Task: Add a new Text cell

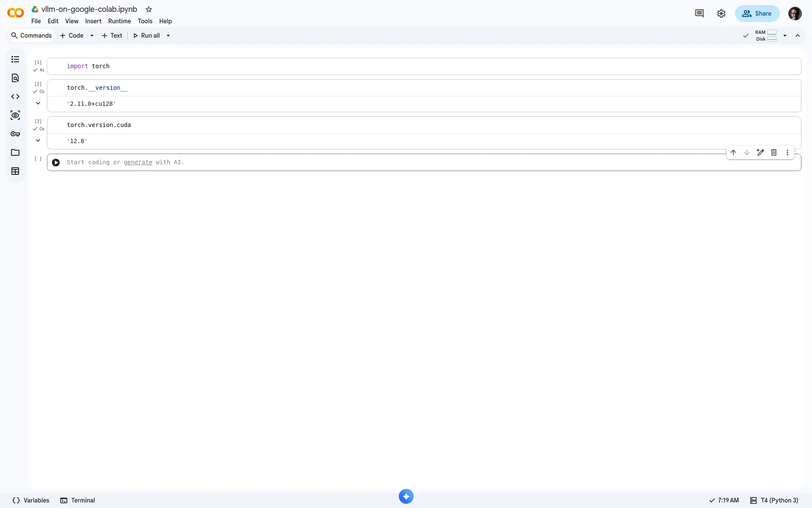Action: (112, 36)
